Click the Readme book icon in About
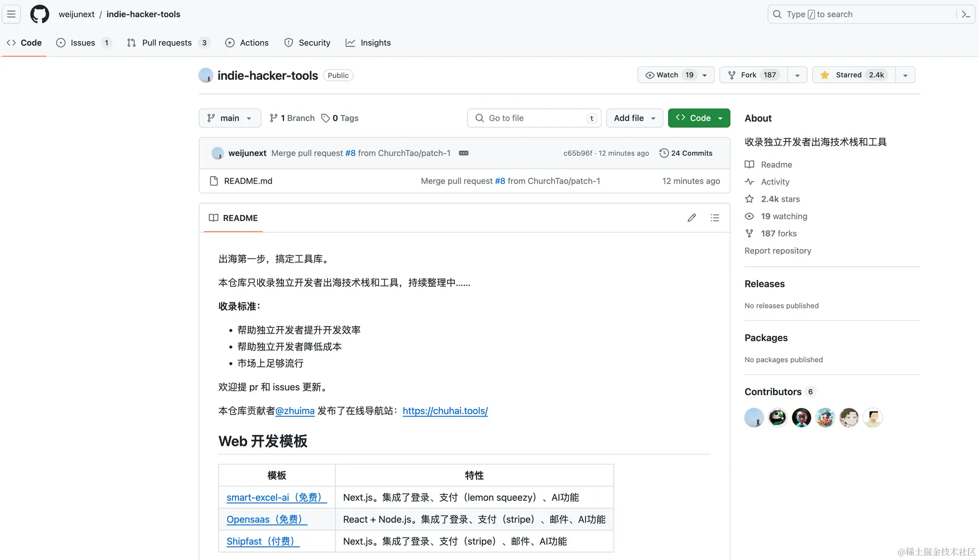979x560 pixels. click(x=749, y=164)
